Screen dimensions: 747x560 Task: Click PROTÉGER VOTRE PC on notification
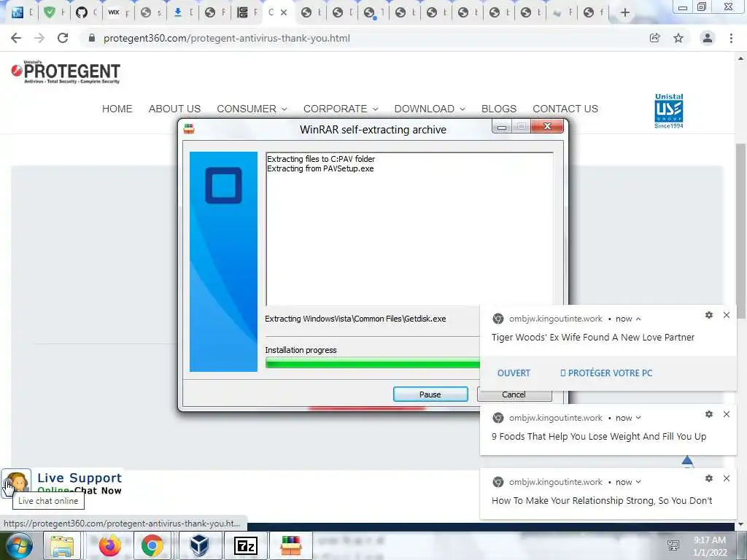pyautogui.click(x=606, y=373)
